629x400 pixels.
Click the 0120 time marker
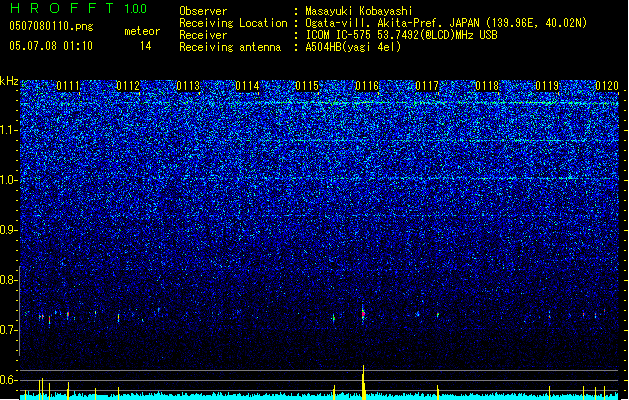[x=607, y=86]
